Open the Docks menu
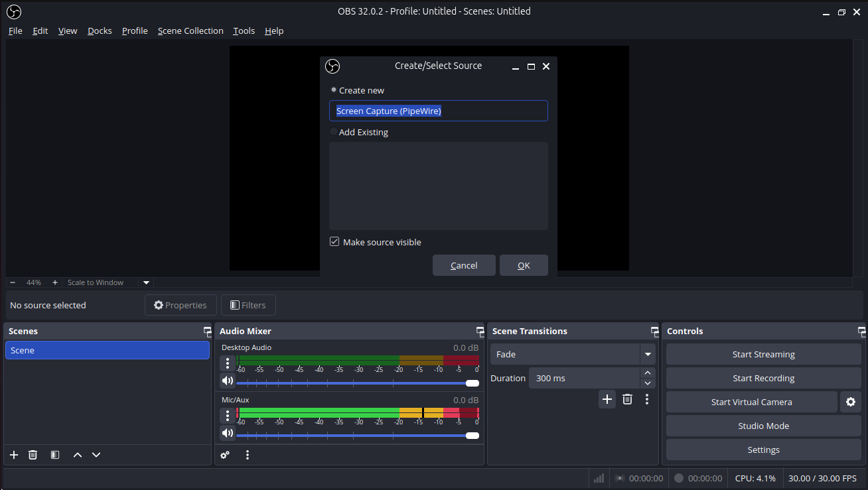Screen dimensions: 868x490 (x=100, y=31)
